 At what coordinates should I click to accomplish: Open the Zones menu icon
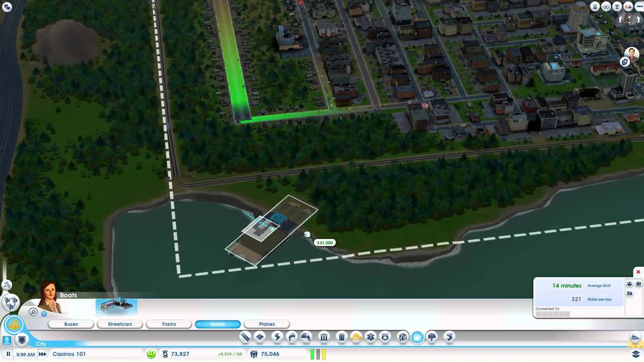(260, 337)
